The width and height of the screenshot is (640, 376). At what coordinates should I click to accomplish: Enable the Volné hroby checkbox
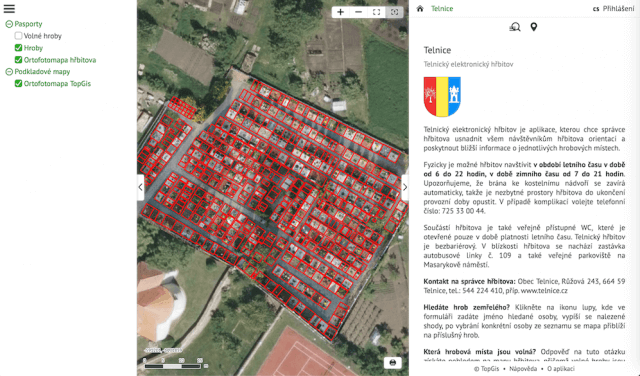18,36
